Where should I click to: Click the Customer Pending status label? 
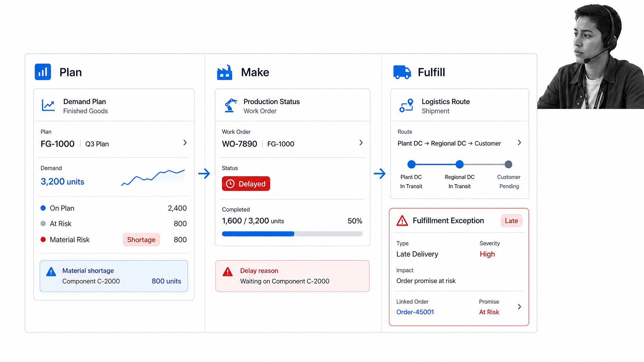coord(509,186)
